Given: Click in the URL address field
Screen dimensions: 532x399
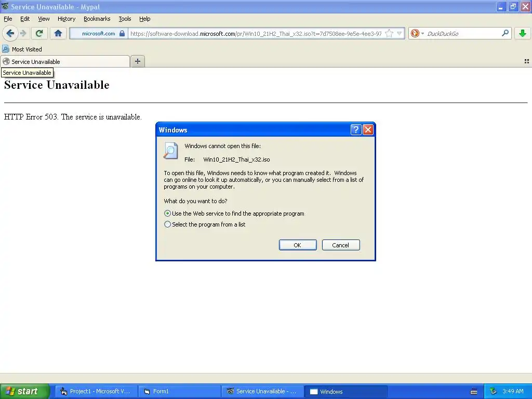Looking at the screenshot, I should (256, 33).
